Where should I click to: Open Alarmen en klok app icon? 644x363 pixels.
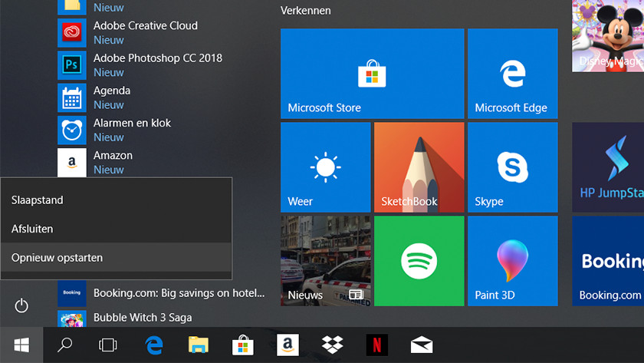pyautogui.click(x=72, y=130)
